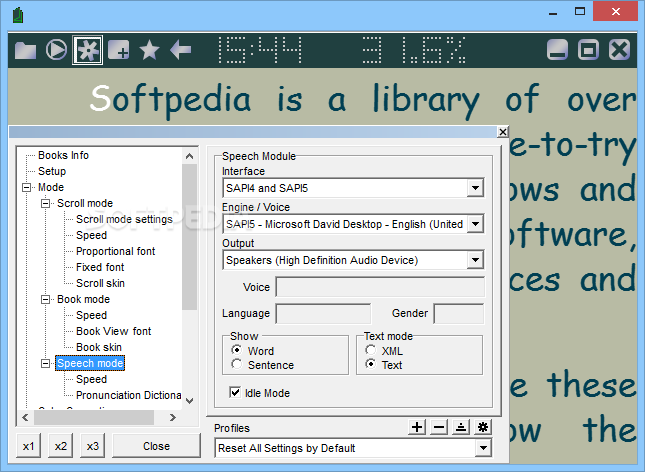The image size is (645, 472).
Task: Click the add bookmark plus icon
Action: pos(118,50)
